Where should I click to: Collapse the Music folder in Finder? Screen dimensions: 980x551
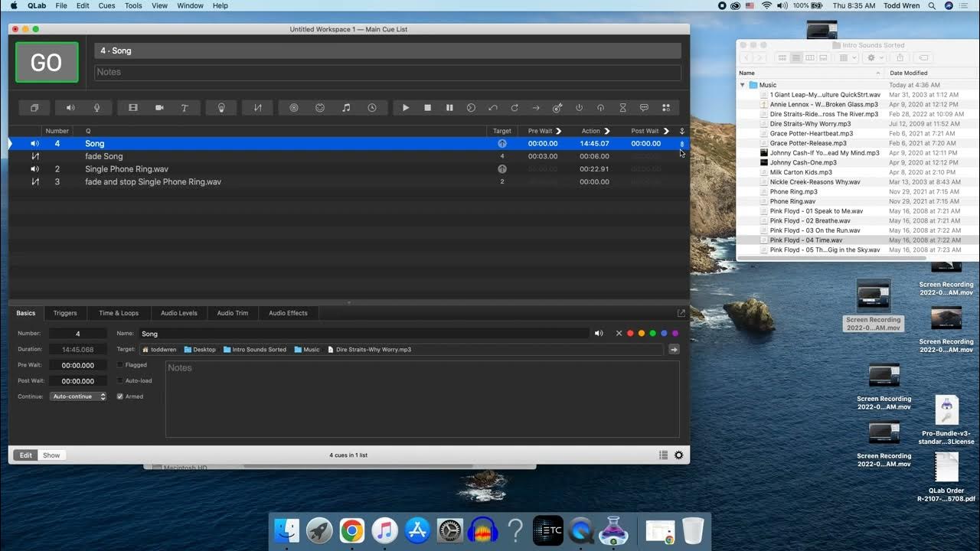(x=743, y=85)
